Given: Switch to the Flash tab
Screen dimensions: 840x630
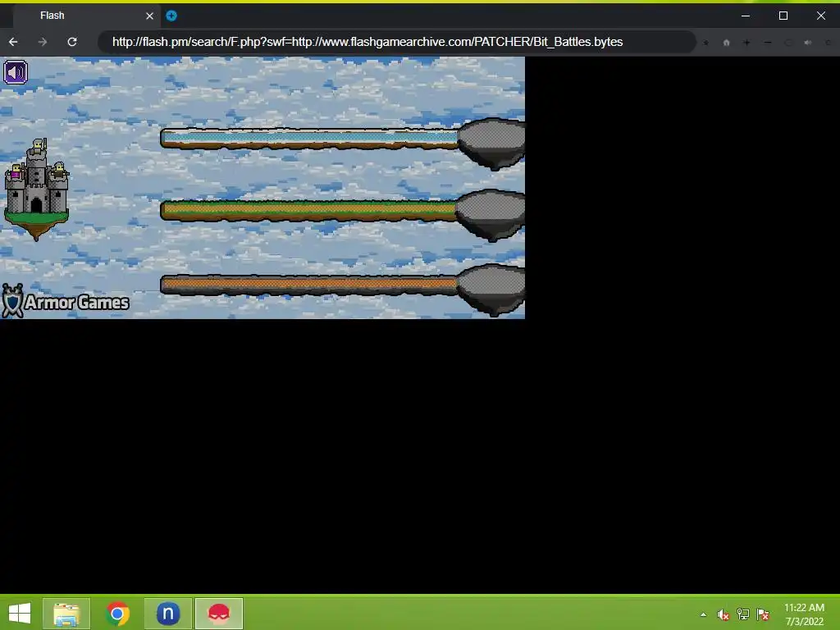Looking at the screenshot, I should pos(85,16).
